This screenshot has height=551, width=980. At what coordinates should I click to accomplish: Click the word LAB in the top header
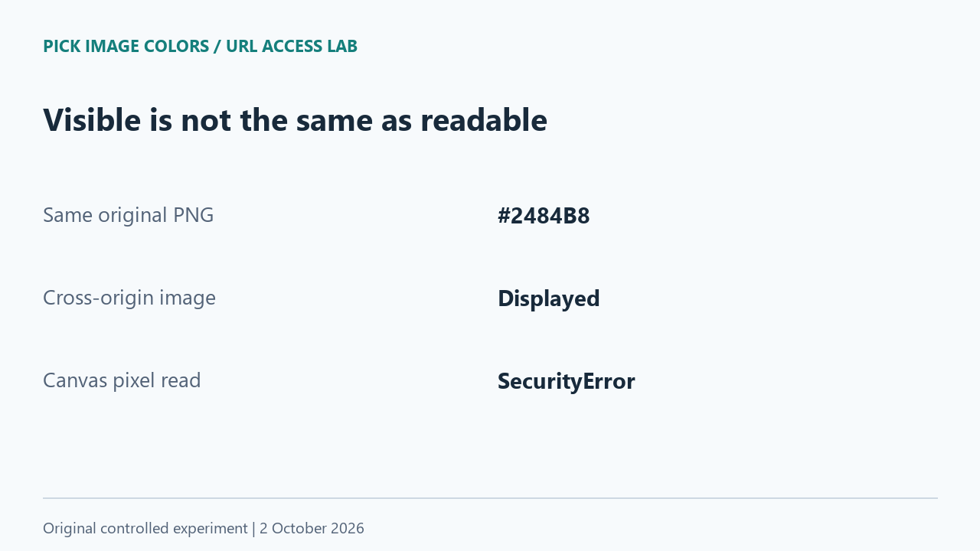(x=342, y=47)
